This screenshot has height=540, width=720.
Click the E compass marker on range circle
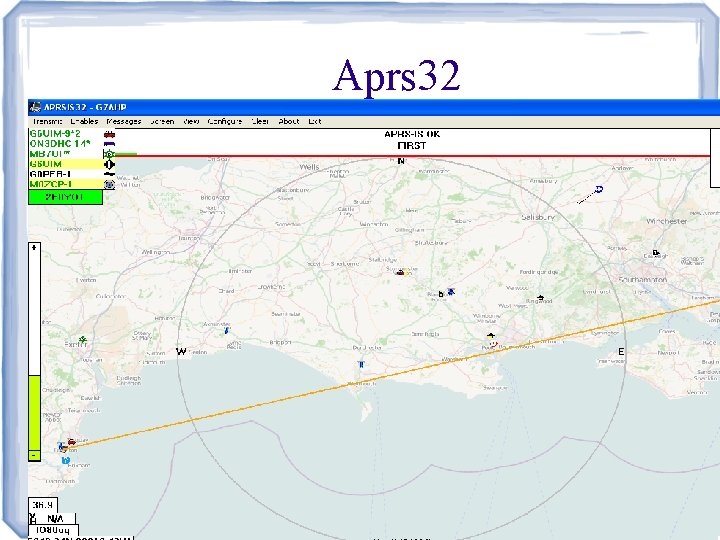coord(621,352)
